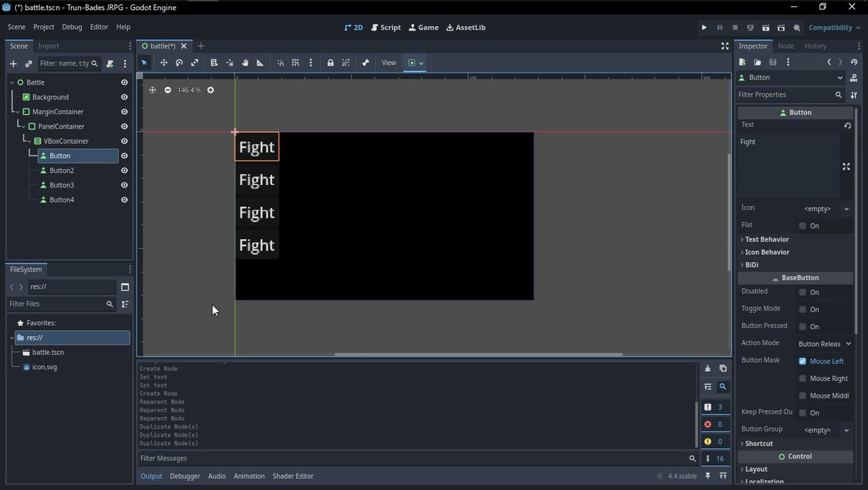
Task: Uncheck Mouse Left button mask
Action: pyautogui.click(x=802, y=361)
